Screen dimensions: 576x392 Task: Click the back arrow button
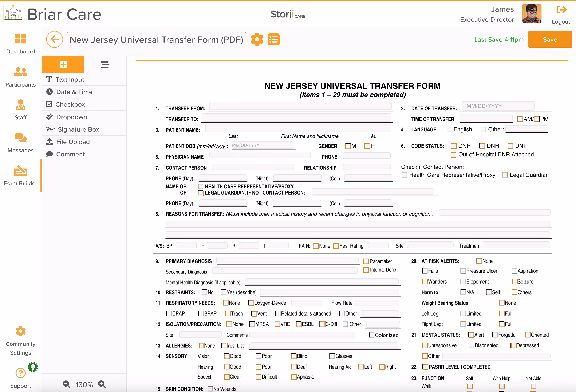point(55,39)
